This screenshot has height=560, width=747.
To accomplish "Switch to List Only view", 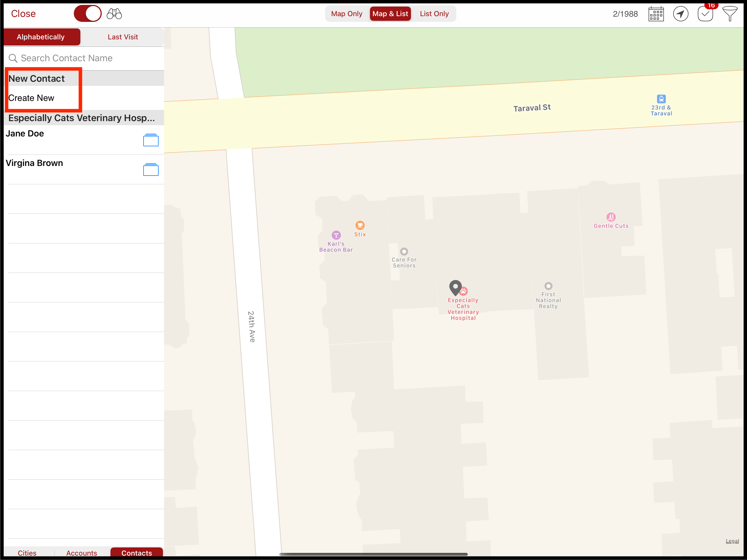I will point(434,13).
